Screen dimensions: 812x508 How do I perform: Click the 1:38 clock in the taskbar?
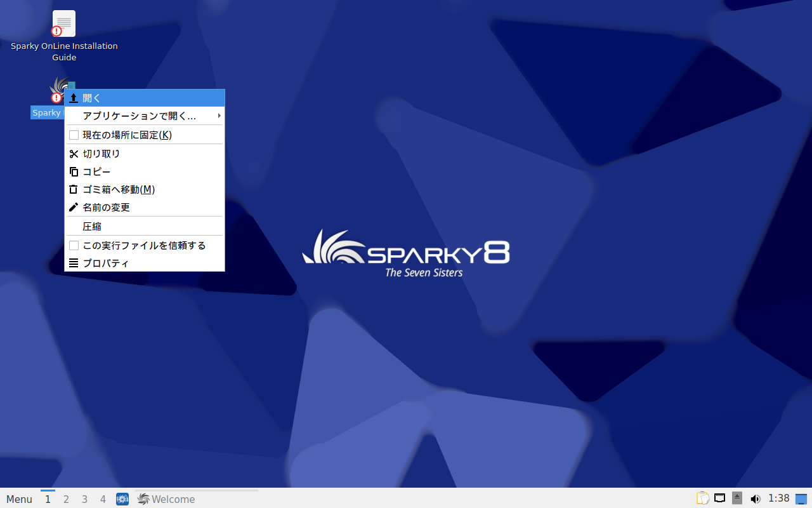[779, 498]
